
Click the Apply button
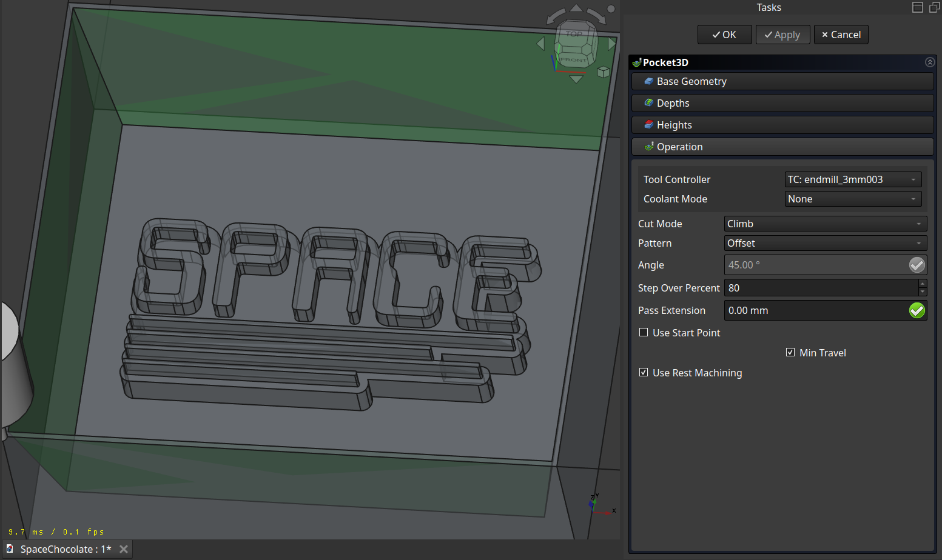(782, 35)
